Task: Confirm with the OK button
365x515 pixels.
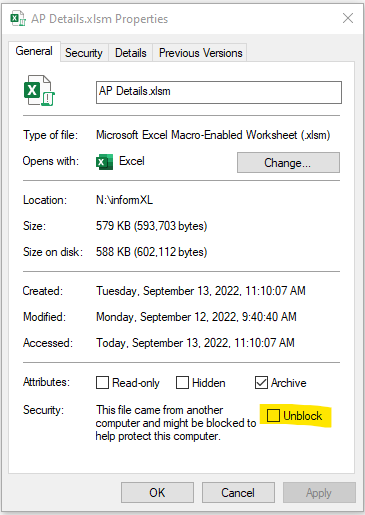Action: [157, 492]
